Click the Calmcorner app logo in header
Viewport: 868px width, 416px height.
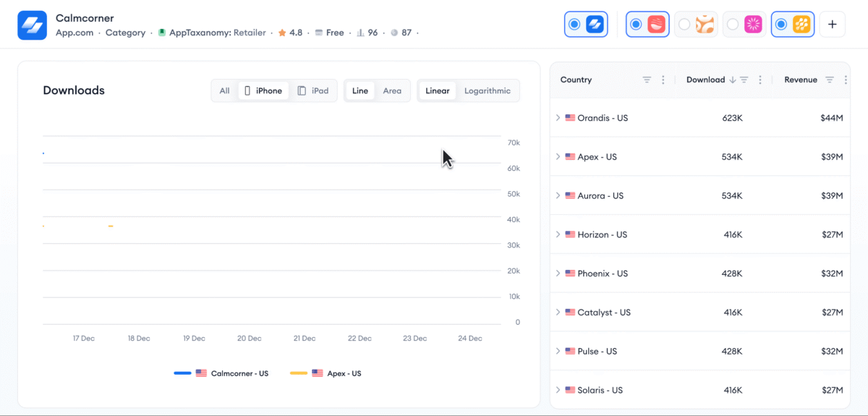click(x=33, y=25)
